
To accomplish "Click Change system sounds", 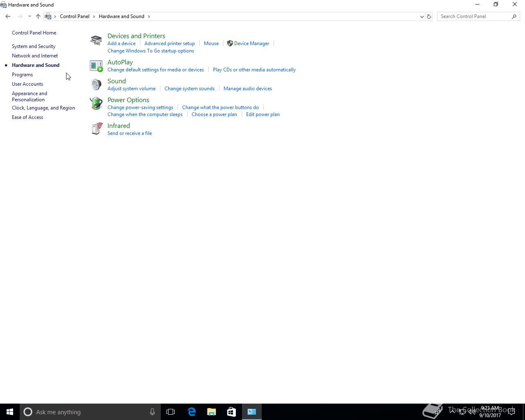I will [189, 89].
